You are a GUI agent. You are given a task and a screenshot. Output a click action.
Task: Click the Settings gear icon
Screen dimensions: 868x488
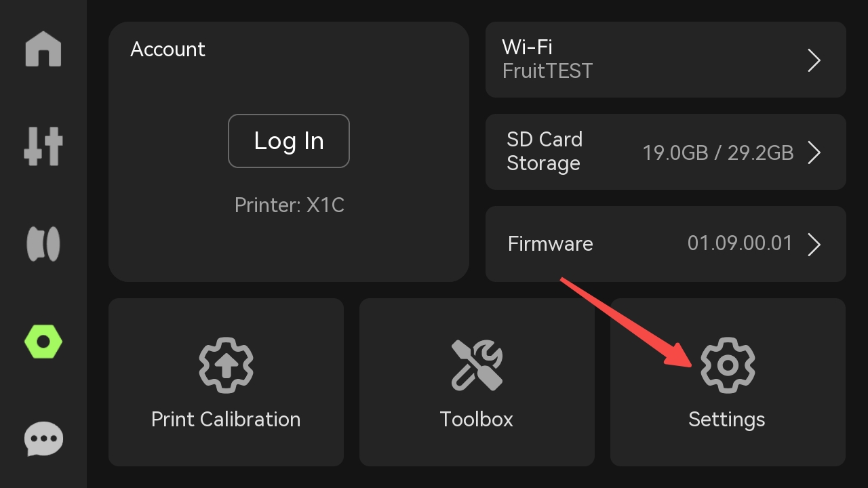727,365
